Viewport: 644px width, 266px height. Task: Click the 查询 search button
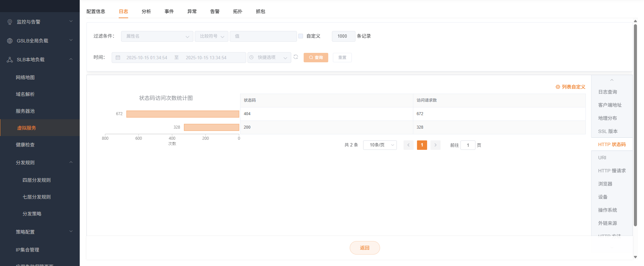tap(316, 58)
